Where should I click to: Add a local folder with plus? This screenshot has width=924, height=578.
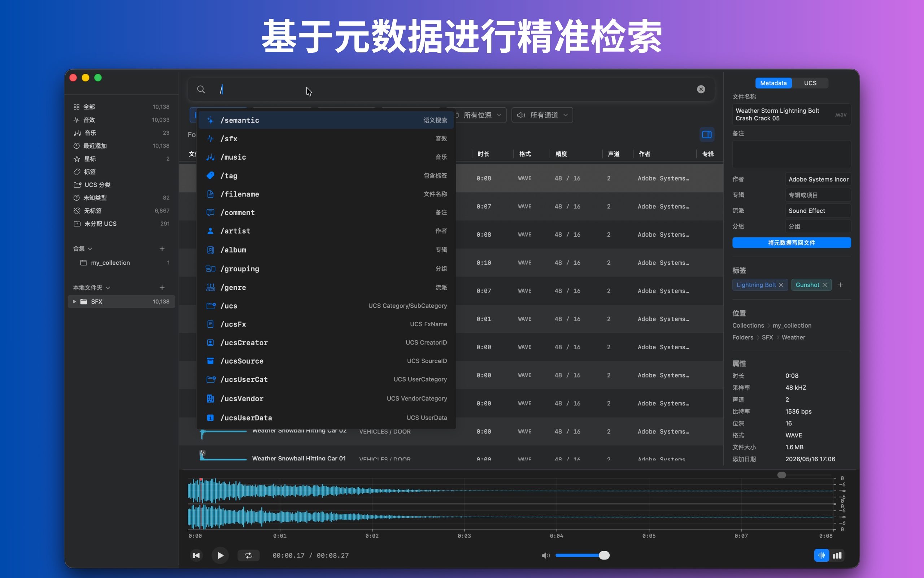162,288
